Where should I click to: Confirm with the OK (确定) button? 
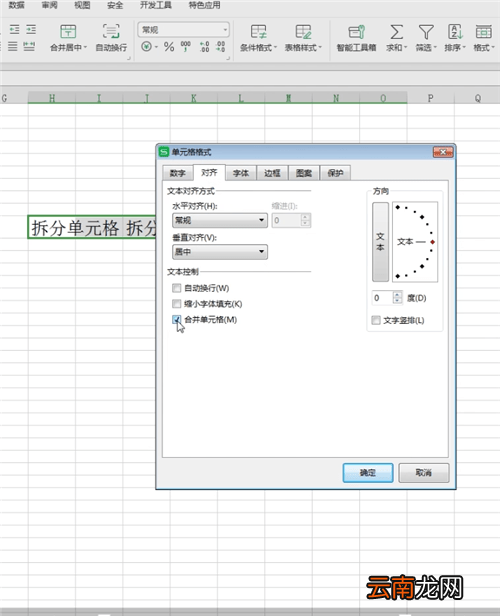(x=368, y=473)
